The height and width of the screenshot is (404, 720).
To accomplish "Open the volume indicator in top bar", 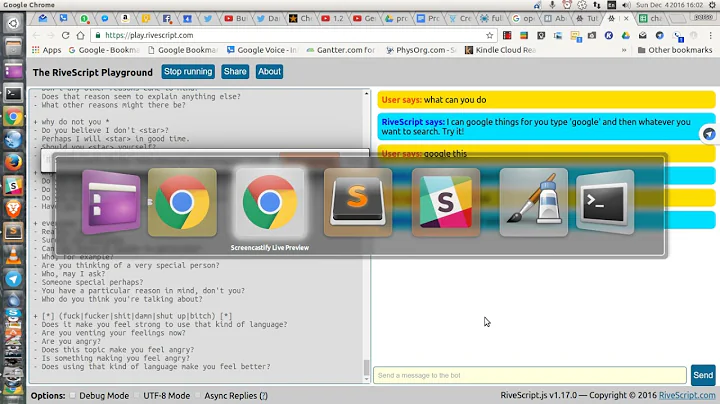I will pyautogui.click(x=626, y=5).
